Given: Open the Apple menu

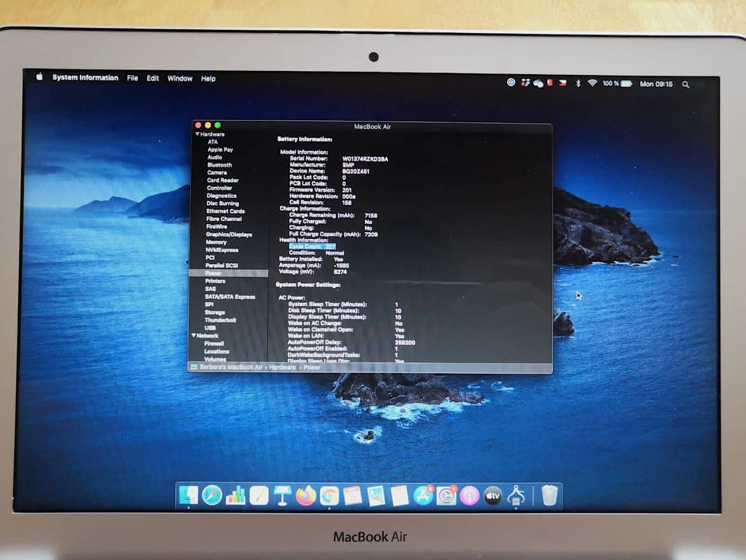Looking at the screenshot, I should point(40,77).
